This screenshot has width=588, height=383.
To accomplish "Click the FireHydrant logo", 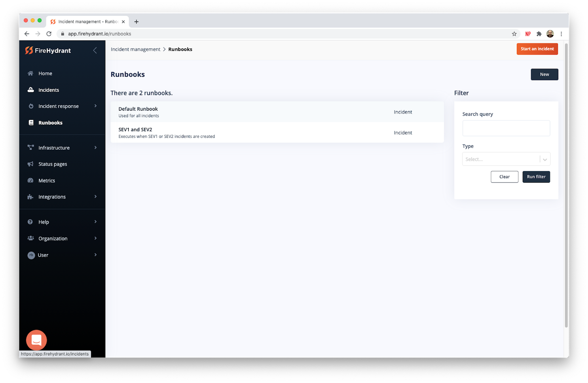I will 48,51.
